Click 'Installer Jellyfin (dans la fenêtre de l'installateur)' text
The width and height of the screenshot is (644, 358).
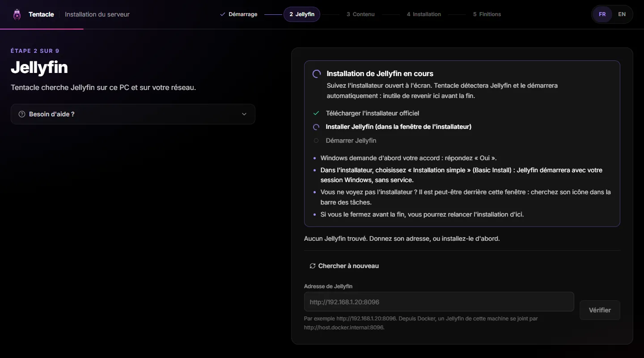click(x=398, y=127)
